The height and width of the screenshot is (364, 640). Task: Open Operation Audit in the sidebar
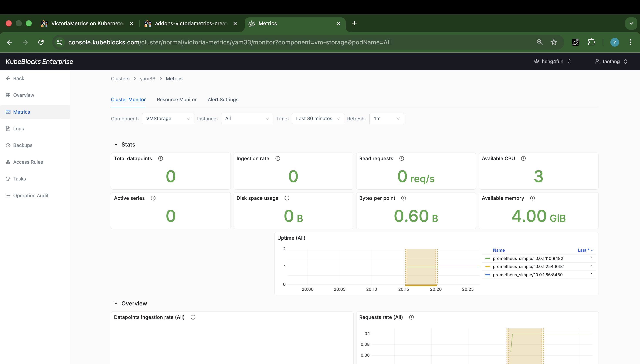point(35,195)
